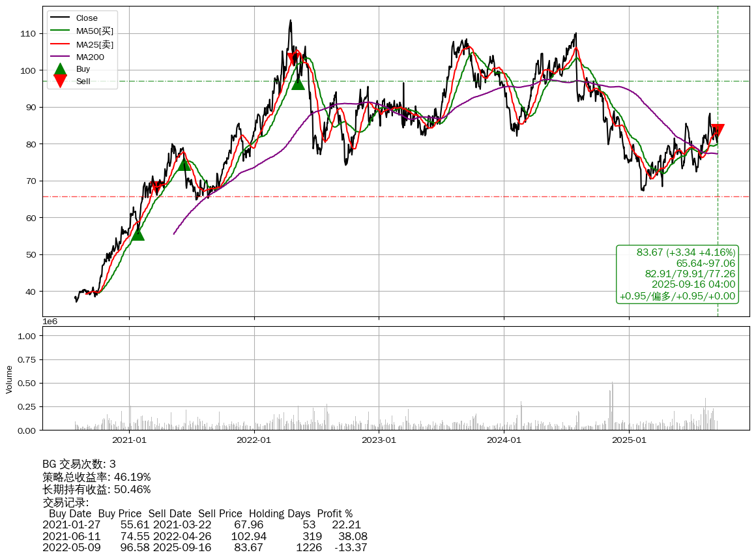Select the MA50[买] legend entry
The width and height of the screenshot is (756, 559).
(94, 32)
